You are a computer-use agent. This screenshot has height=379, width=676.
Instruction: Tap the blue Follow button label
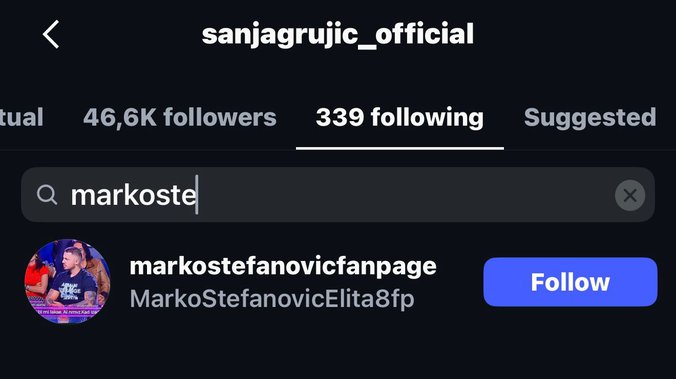click(570, 282)
